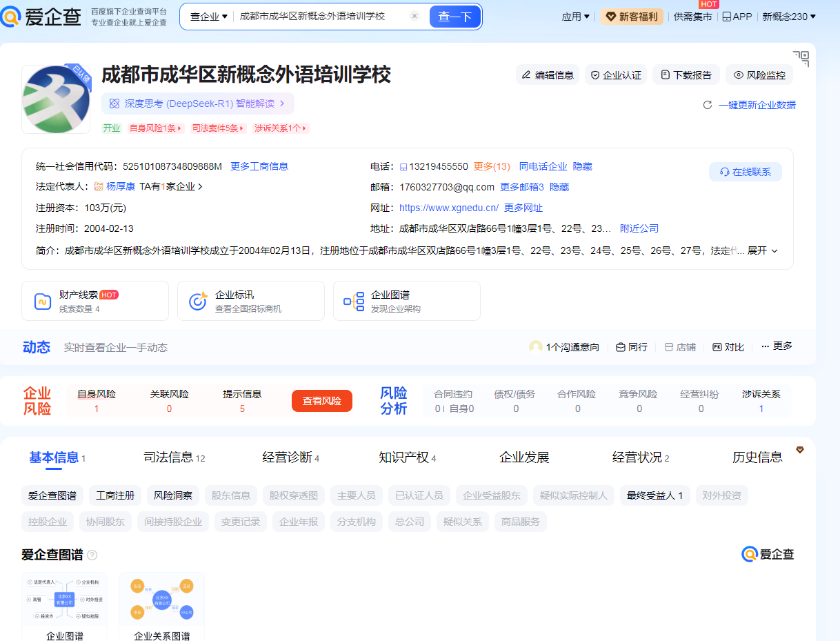This screenshot has width=840, height=641.
Task: Click the refresh icon to update enterprise data
Action: [707, 105]
